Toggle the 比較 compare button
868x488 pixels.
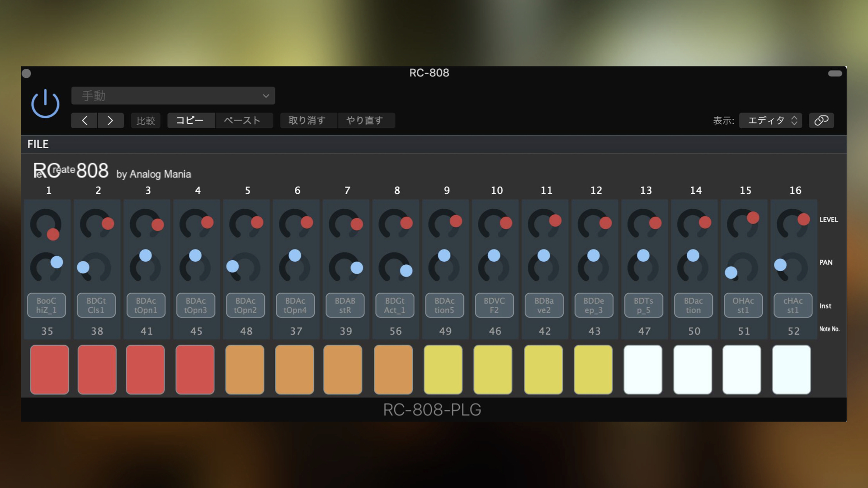pos(146,121)
